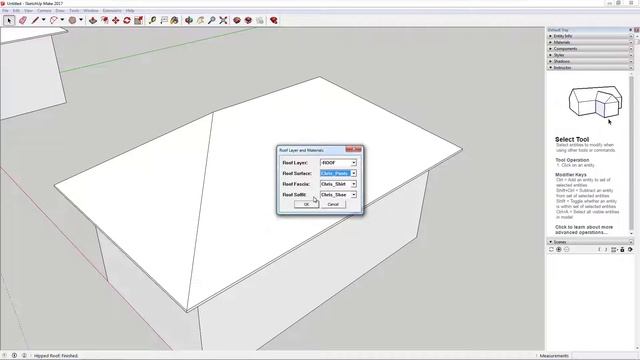Click the Measurements input box

tap(604, 356)
